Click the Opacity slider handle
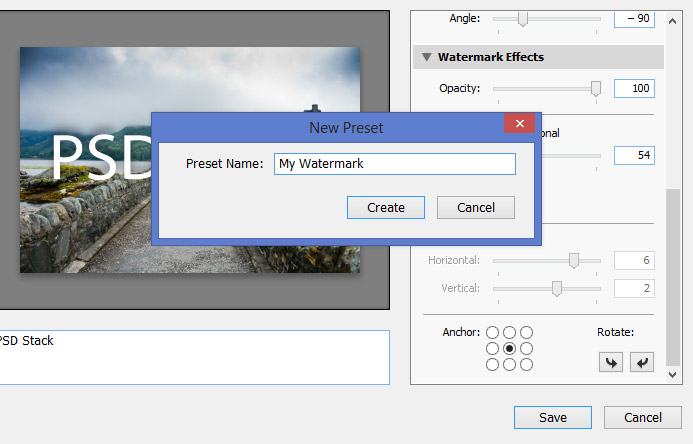The image size is (693, 444). (596, 88)
